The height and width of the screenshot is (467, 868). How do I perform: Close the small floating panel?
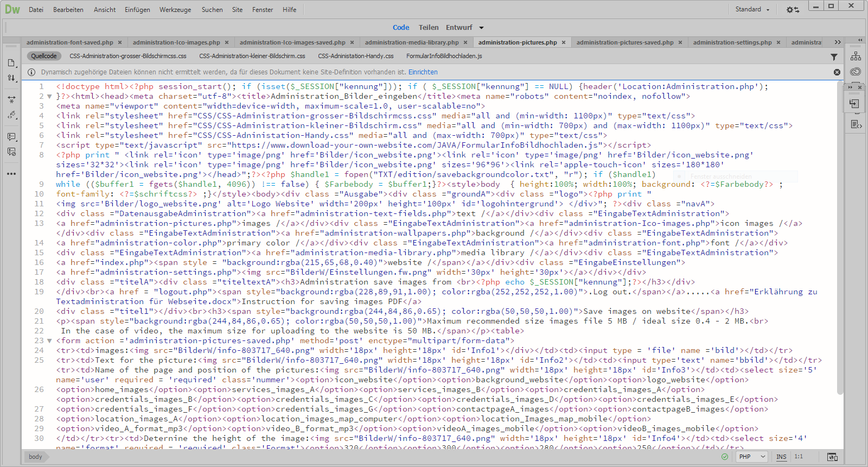coord(860,87)
